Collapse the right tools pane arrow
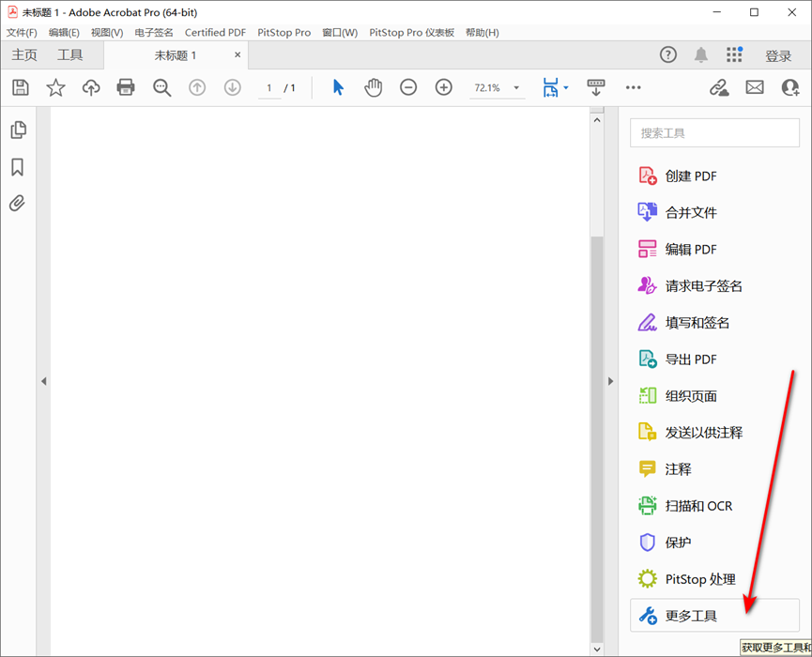 coord(610,381)
